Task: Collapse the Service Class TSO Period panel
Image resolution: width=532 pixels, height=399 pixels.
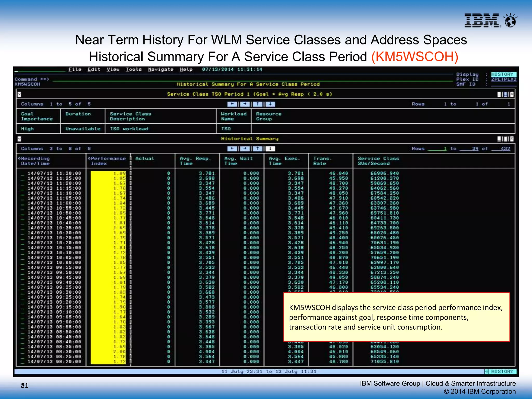Action: click(x=19, y=94)
